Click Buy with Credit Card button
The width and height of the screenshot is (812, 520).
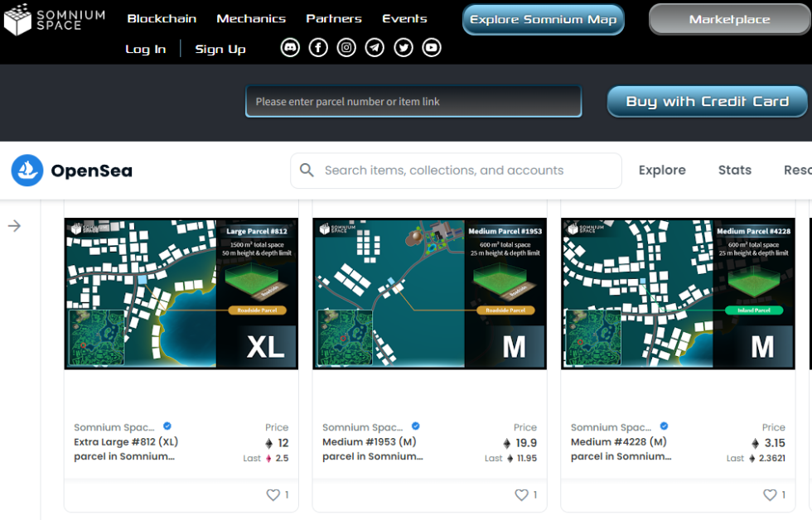click(x=707, y=101)
